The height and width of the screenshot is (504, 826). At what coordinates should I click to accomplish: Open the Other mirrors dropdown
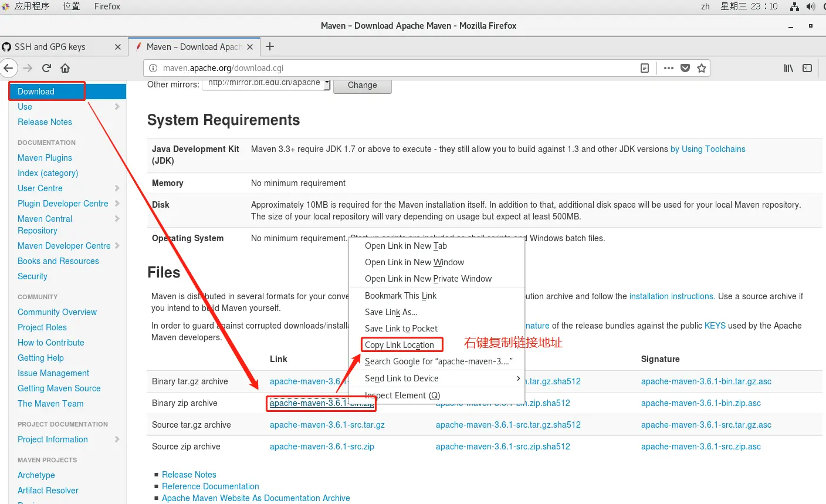[266, 84]
